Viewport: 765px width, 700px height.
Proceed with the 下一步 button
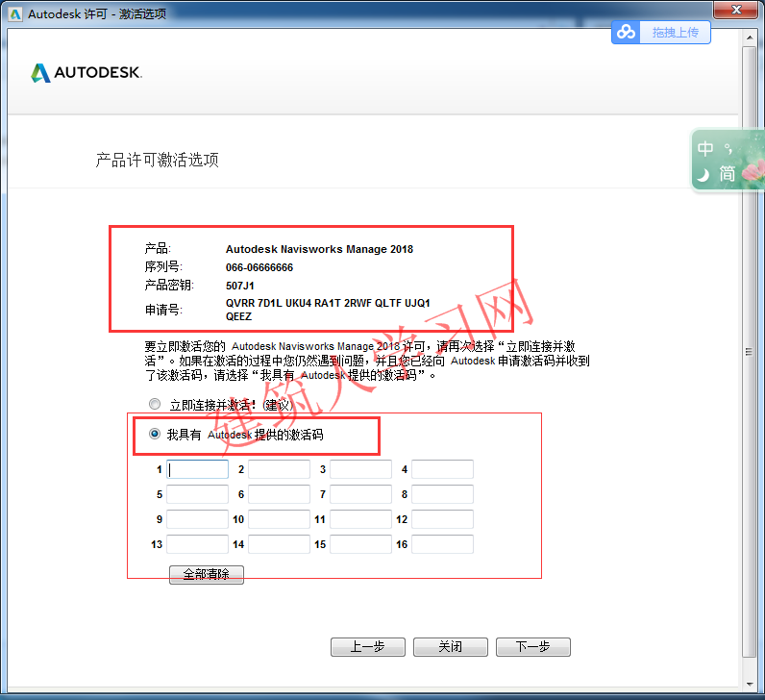pyautogui.click(x=533, y=647)
